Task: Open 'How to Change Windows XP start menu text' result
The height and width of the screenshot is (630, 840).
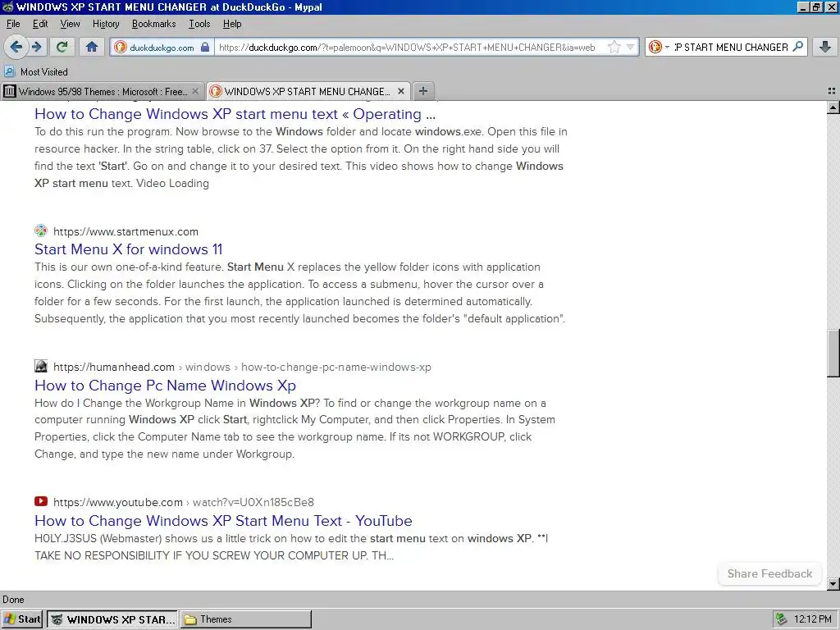Action: pos(235,114)
